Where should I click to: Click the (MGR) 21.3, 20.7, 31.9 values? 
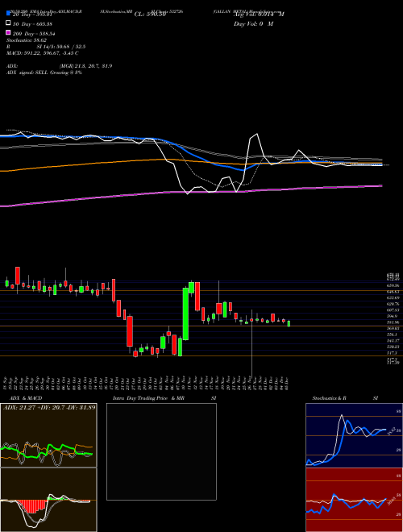click(x=85, y=66)
